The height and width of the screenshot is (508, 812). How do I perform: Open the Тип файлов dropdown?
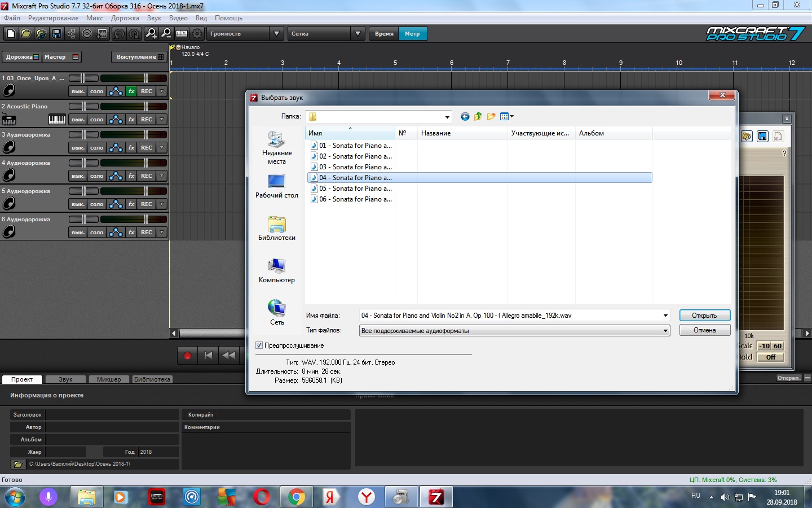click(x=665, y=331)
